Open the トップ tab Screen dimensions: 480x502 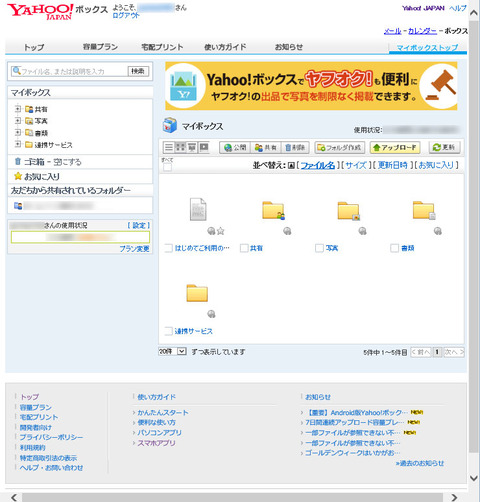(34, 47)
